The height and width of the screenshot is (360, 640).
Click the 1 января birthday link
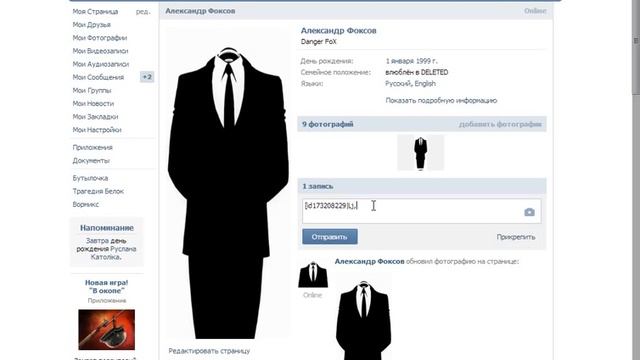pyautogui.click(x=400, y=61)
